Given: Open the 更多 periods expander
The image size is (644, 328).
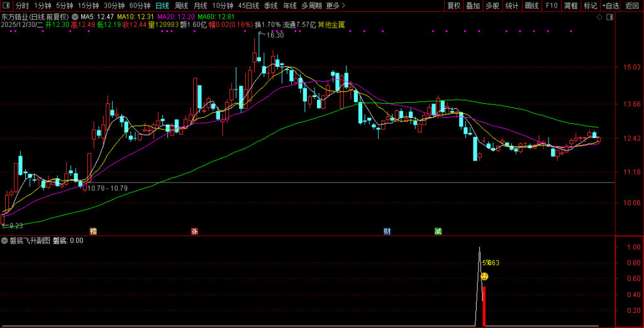Looking at the screenshot, I should coord(335,6).
